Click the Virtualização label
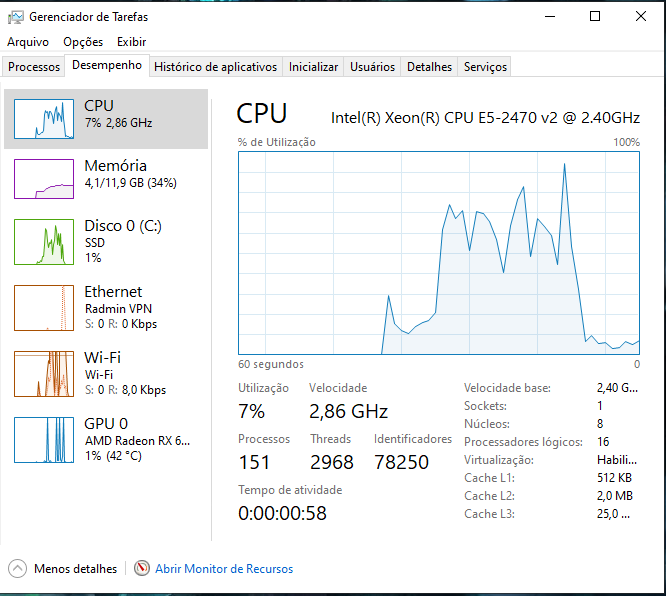 [x=499, y=460]
